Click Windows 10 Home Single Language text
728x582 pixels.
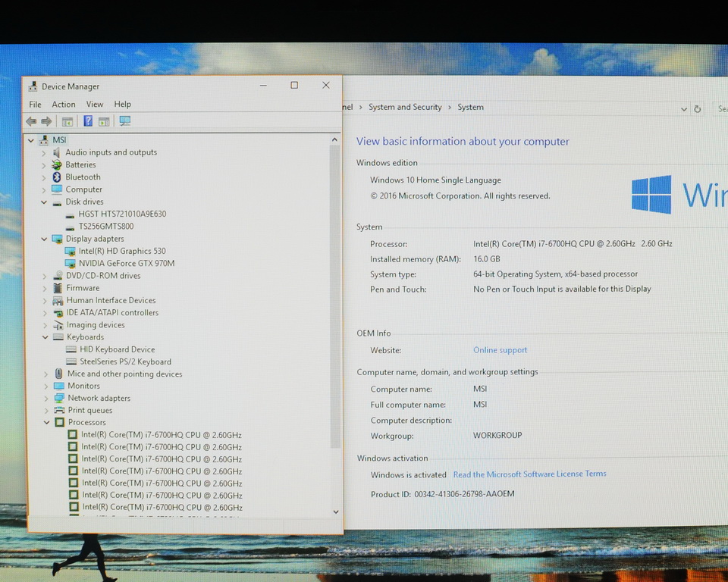click(x=435, y=180)
